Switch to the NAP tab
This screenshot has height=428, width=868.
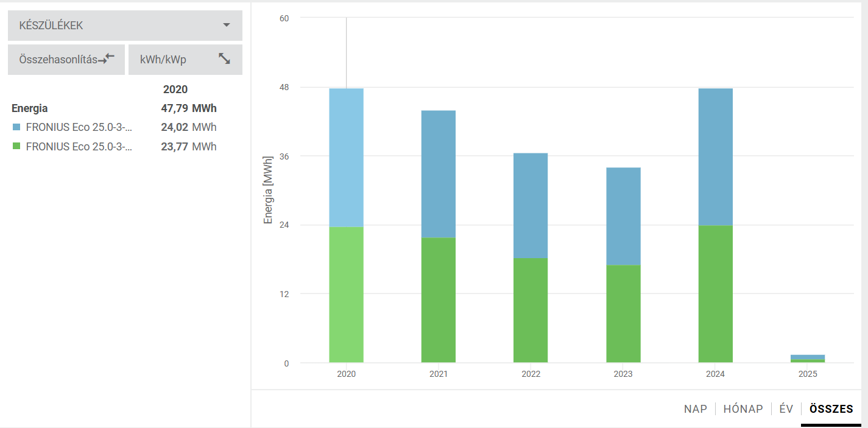point(695,409)
